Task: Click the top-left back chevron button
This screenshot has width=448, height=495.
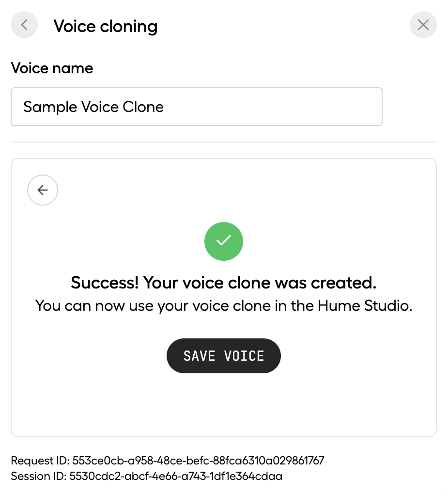Action: coord(24,25)
